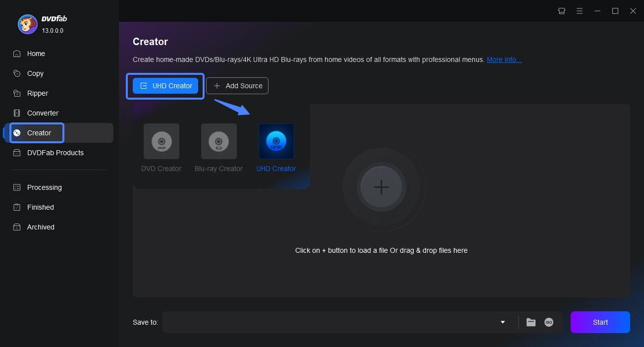Select the highlighted Creator sidebar entry

coord(37,132)
